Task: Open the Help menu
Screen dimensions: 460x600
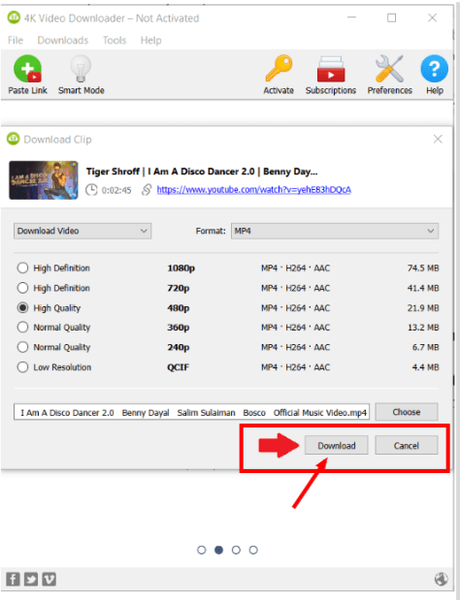Action: 151,40
